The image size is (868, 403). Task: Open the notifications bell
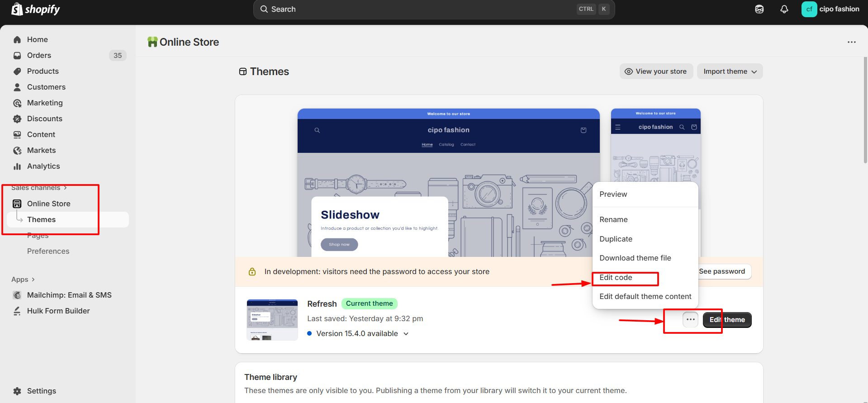click(x=784, y=9)
